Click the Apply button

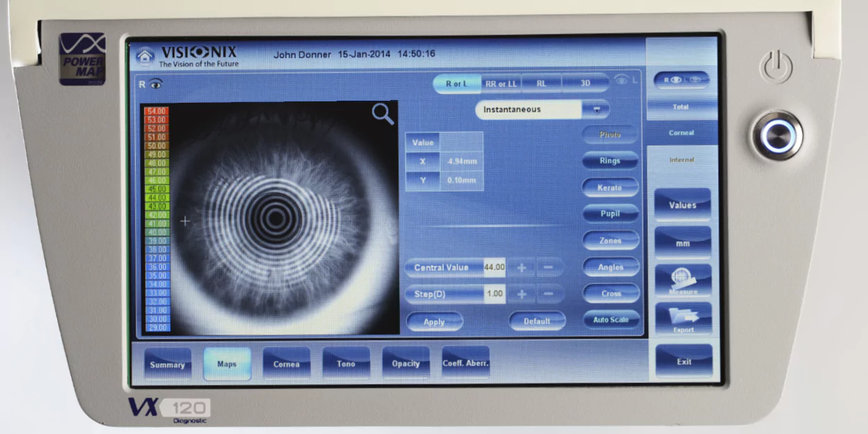tap(434, 322)
